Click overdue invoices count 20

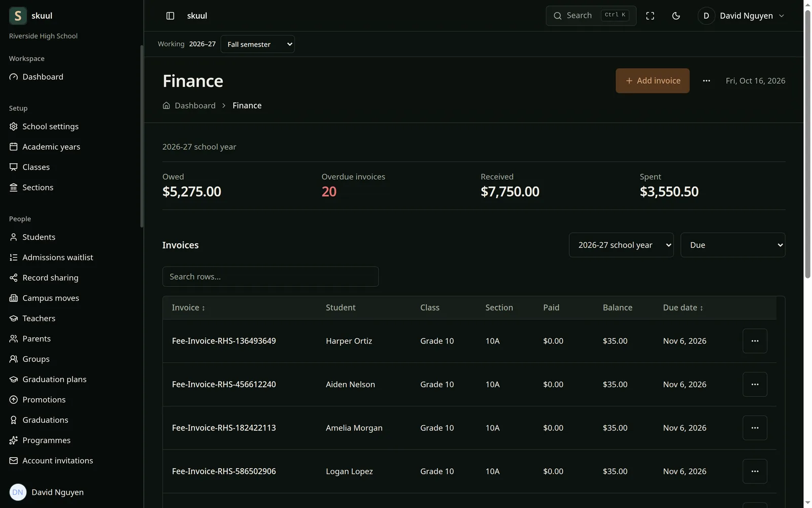point(329,192)
